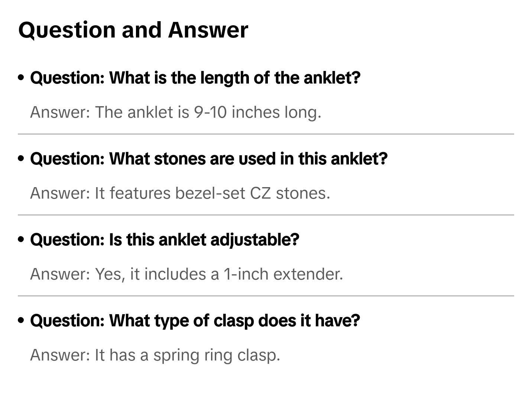This screenshot has height=398, width=532.
Task: Click the divider beneath the extender answer
Action: (x=266, y=296)
